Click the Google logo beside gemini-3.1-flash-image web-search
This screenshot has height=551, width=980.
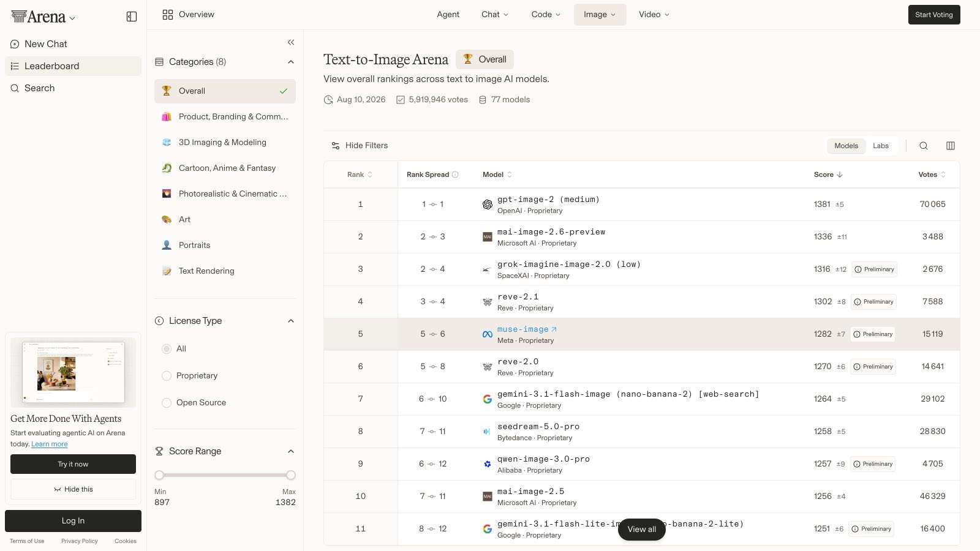click(x=488, y=399)
